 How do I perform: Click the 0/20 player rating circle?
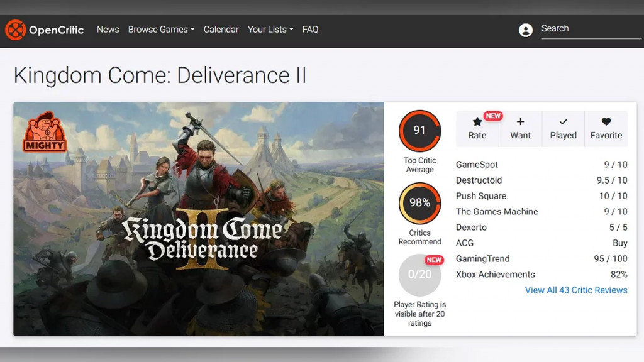pyautogui.click(x=419, y=275)
